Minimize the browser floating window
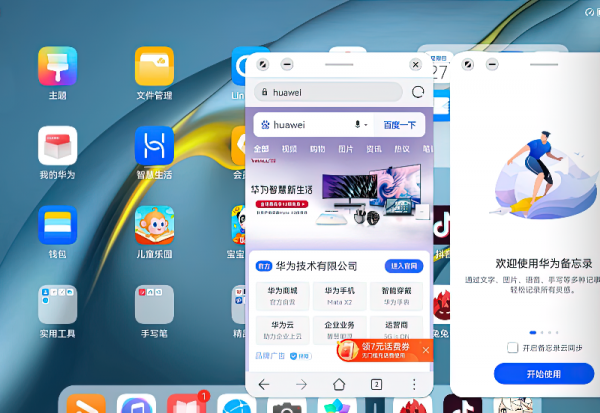 287,64
